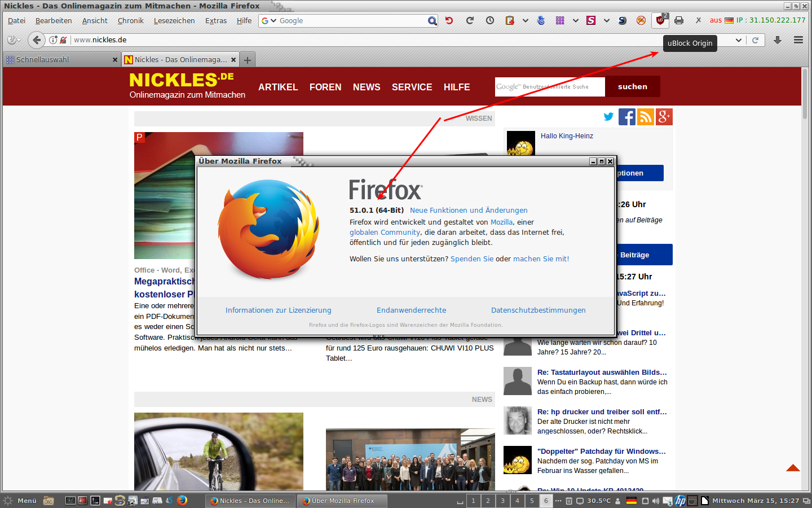The height and width of the screenshot is (508, 812).
Task: Open the history clock toolbar icon
Action: (490, 20)
